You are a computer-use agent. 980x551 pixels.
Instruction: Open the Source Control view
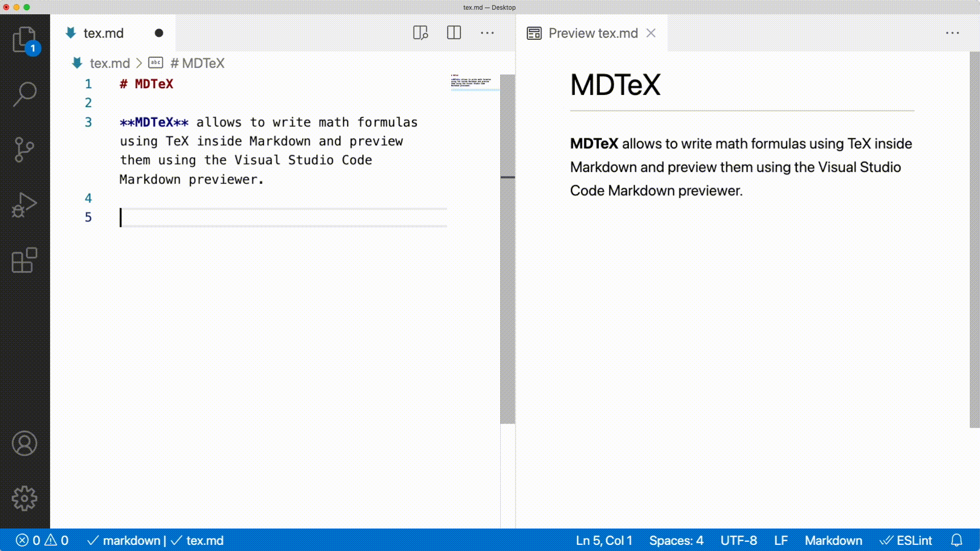pyautogui.click(x=24, y=149)
